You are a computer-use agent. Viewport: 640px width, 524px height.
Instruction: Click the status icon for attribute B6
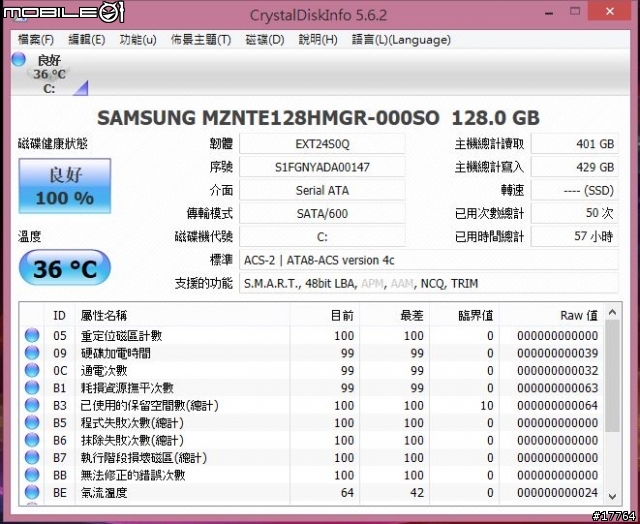coord(32,440)
